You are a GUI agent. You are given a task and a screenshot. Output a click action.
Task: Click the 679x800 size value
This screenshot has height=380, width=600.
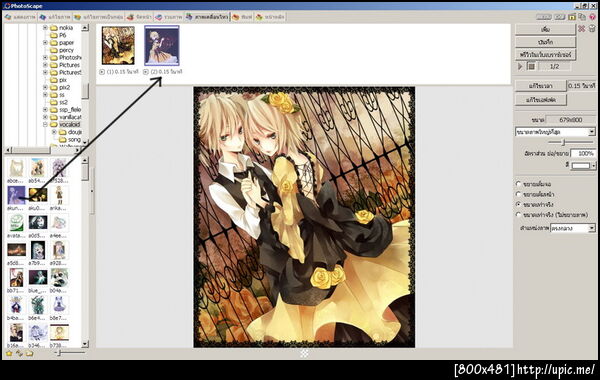tap(570, 120)
